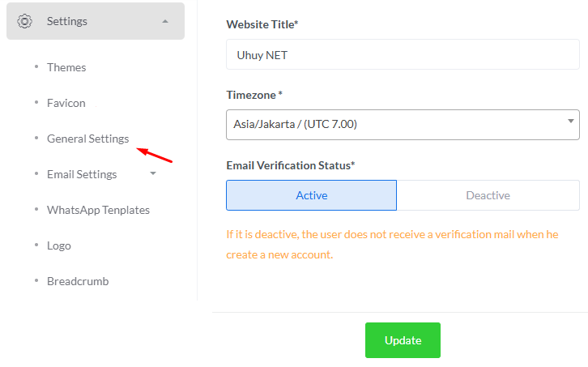
Task: Go to the Favicon settings
Action: [66, 103]
